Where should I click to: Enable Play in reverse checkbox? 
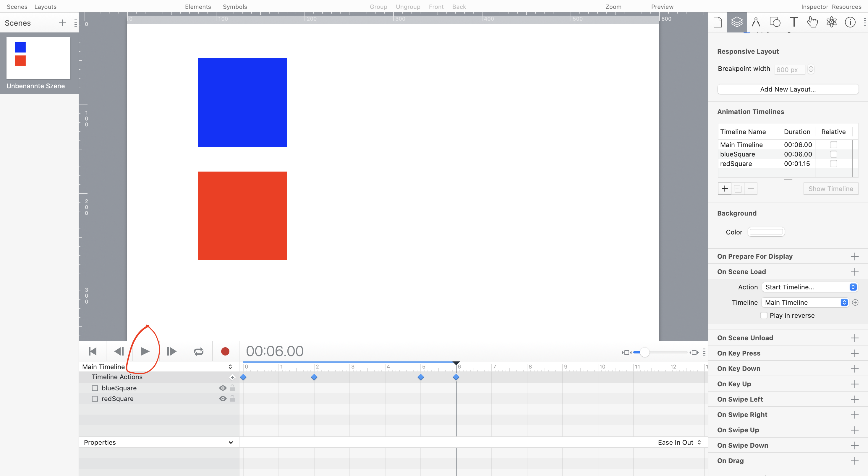click(764, 315)
